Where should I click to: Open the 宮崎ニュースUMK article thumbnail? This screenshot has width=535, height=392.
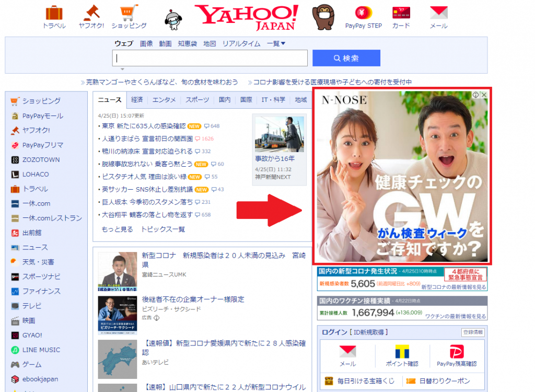coord(118,271)
